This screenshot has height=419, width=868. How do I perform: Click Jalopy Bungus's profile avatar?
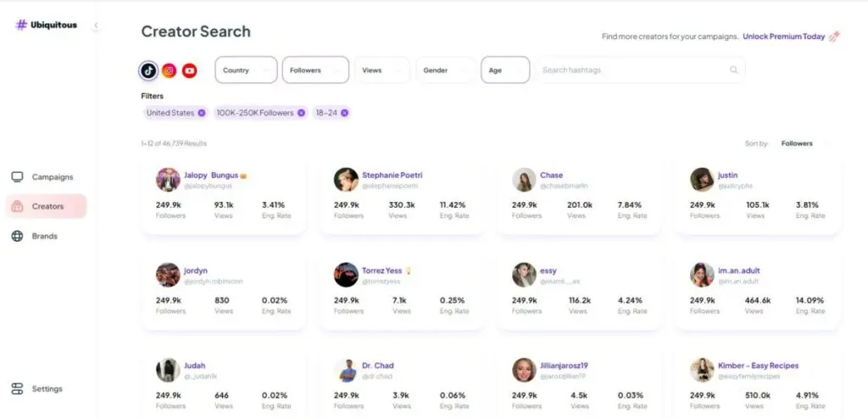tap(168, 180)
